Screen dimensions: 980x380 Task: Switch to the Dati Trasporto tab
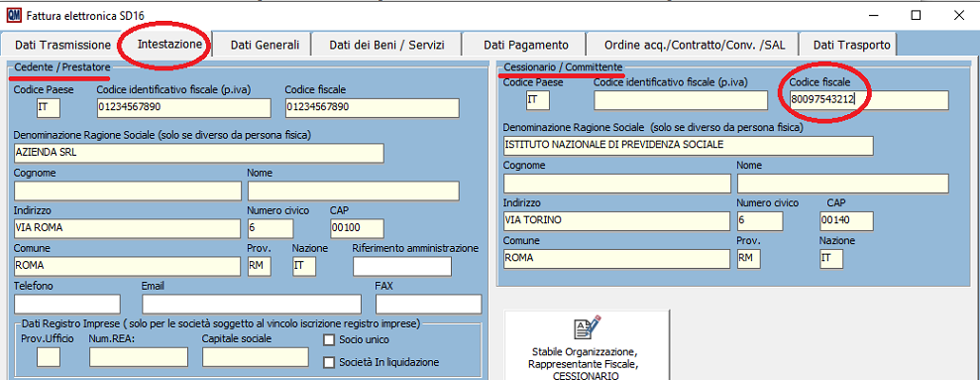point(849,45)
